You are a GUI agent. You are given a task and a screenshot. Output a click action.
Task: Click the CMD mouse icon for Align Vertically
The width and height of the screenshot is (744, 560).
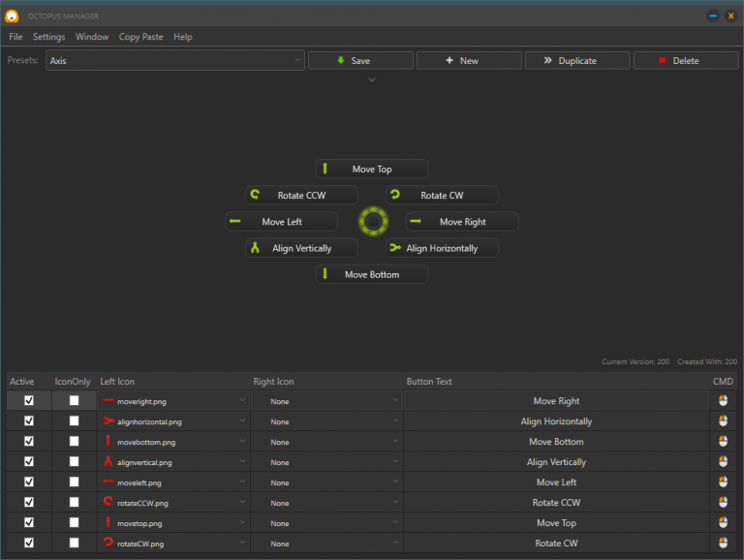click(x=723, y=462)
